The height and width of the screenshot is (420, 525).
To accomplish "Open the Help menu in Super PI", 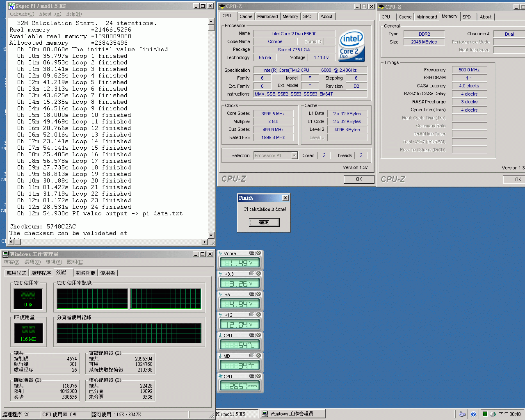I will 74,14.
